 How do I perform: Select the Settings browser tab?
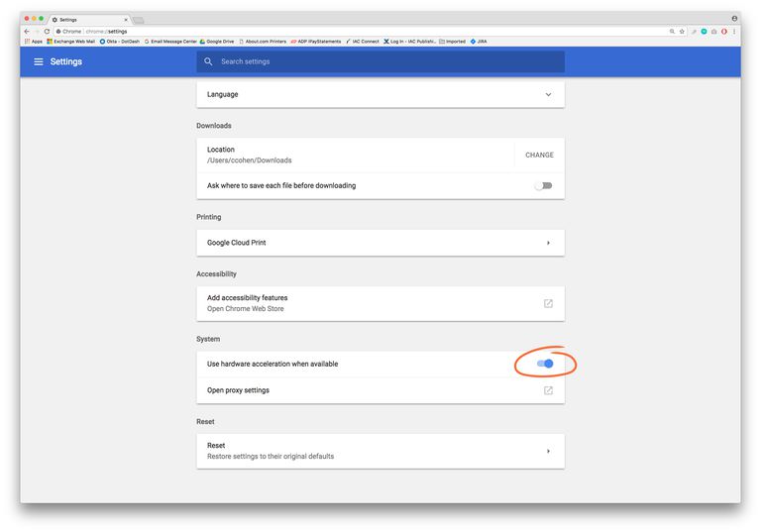(x=89, y=19)
